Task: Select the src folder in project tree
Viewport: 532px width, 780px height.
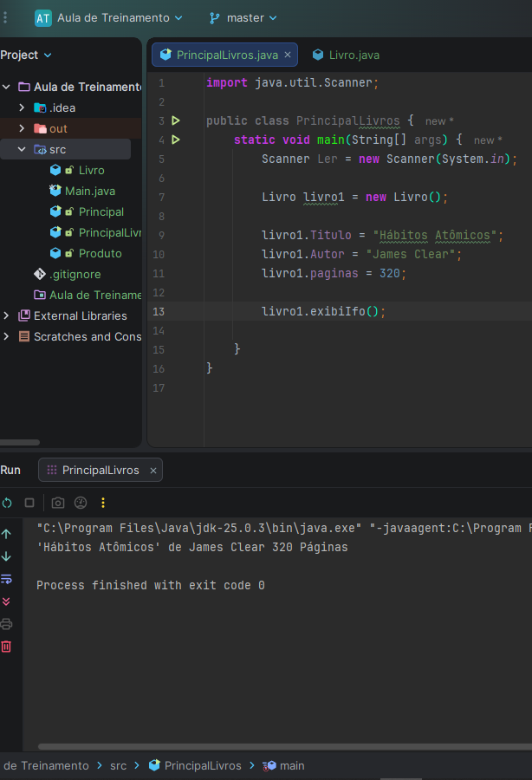Action: tap(57, 149)
